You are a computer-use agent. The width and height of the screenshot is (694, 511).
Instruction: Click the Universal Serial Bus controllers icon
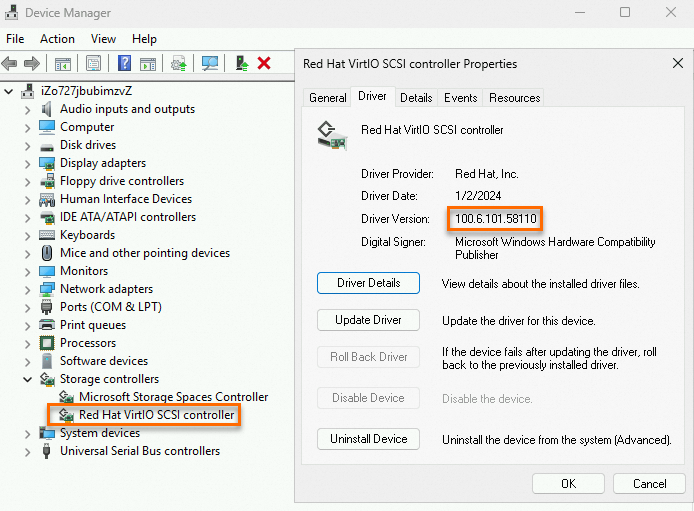point(46,451)
